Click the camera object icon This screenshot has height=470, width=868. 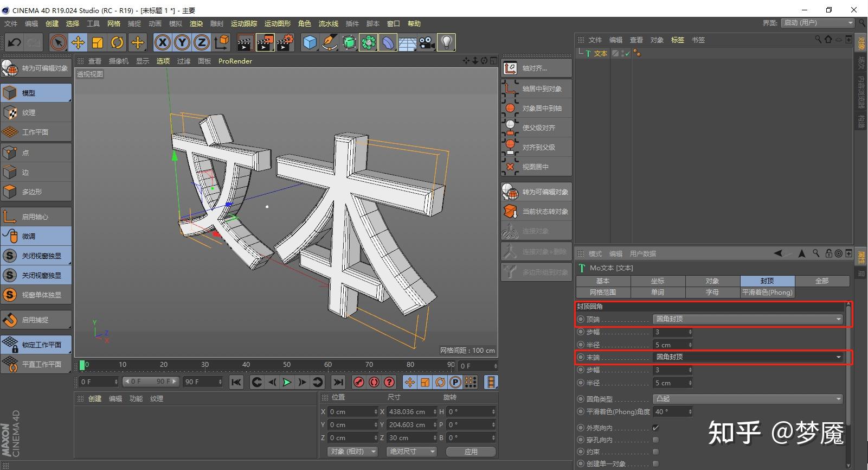pyautogui.click(x=427, y=42)
